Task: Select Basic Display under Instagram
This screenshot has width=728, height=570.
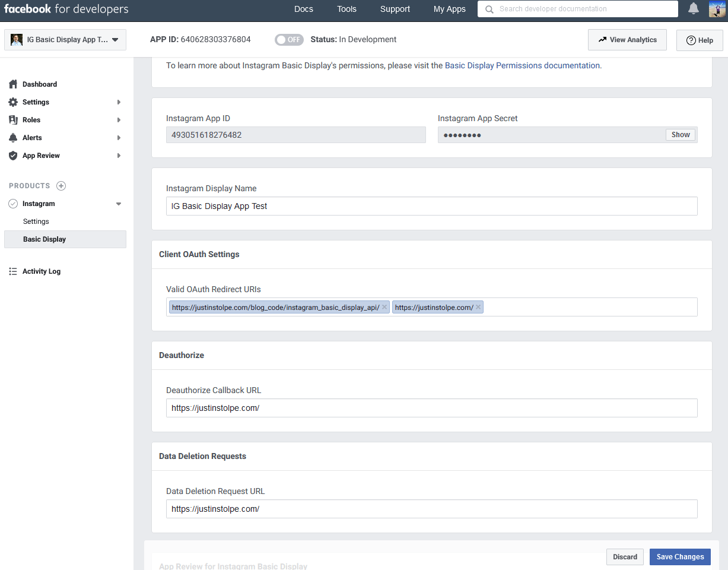Action: (x=65, y=239)
